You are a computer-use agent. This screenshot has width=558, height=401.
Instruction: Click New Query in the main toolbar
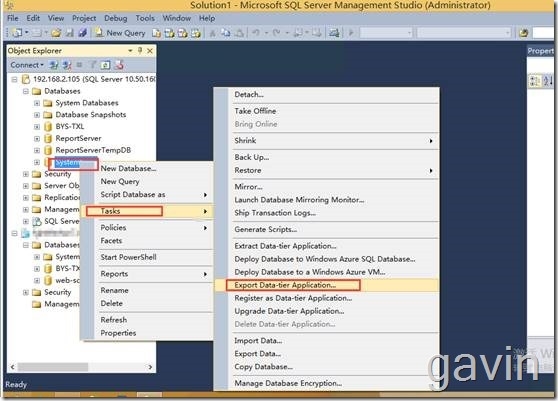120,33
